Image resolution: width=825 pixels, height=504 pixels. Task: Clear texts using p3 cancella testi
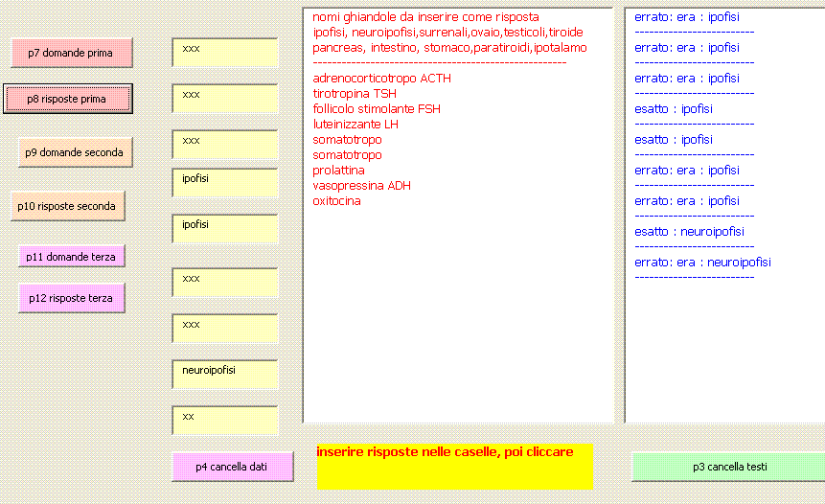[729, 467]
